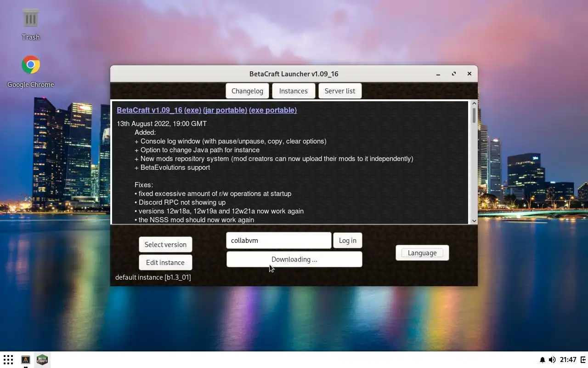
Task: Click 'the NSSS mod should now work' line
Action: coord(194,220)
